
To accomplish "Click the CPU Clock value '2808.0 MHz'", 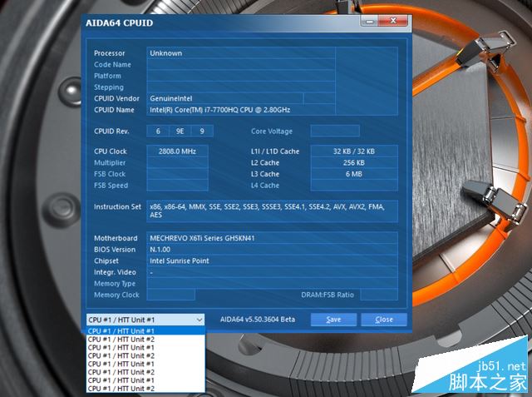I will tap(177, 151).
